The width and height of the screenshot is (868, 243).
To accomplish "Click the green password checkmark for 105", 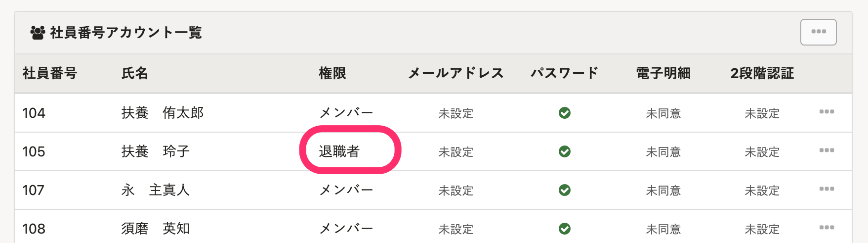I will [x=565, y=151].
